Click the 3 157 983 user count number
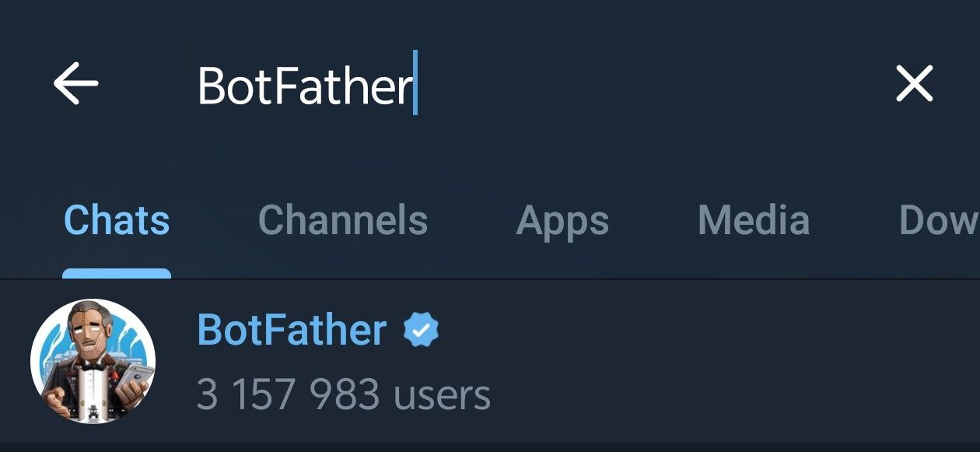The image size is (980, 452). 288,394
